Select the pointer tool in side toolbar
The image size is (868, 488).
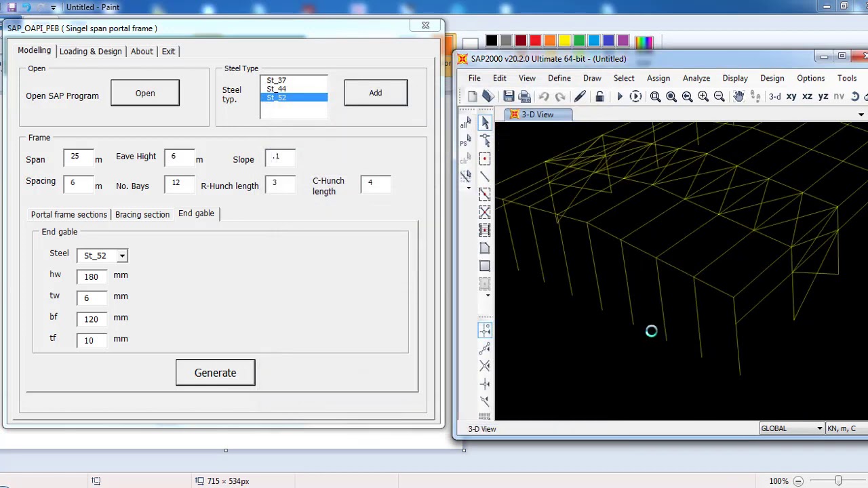point(485,123)
